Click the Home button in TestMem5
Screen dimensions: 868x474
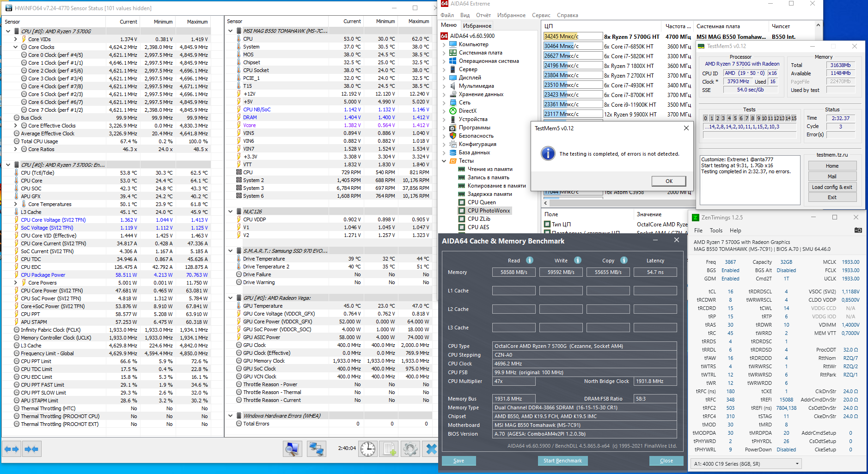[832, 166]
